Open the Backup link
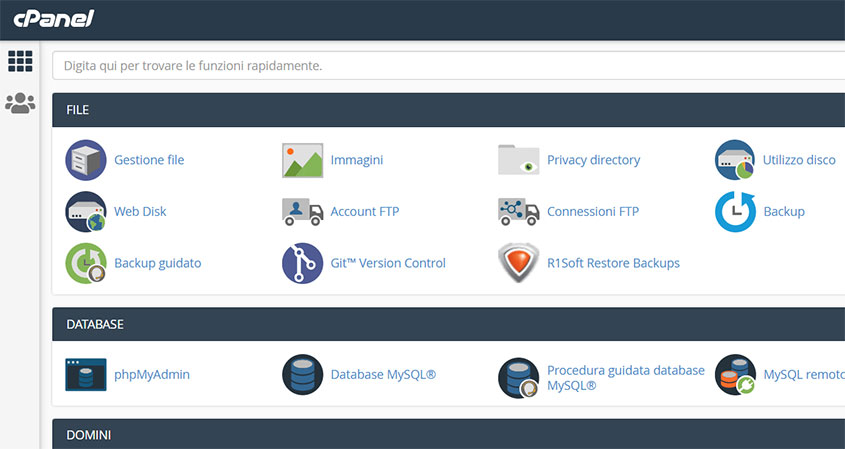The width and height of the screenshot is (845, 449). 784,212
